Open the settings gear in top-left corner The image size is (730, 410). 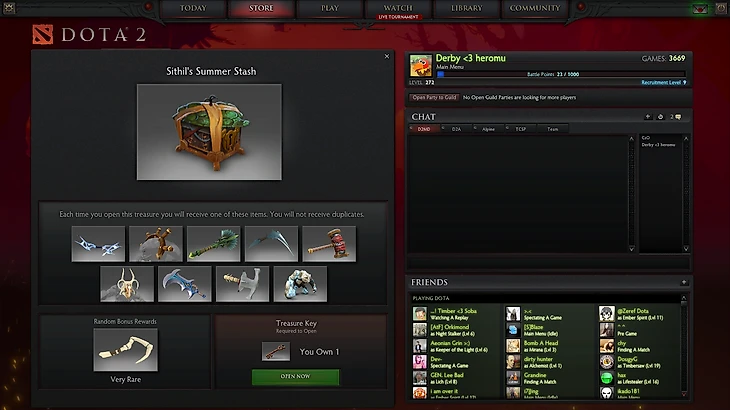click(x=9, y=7)
